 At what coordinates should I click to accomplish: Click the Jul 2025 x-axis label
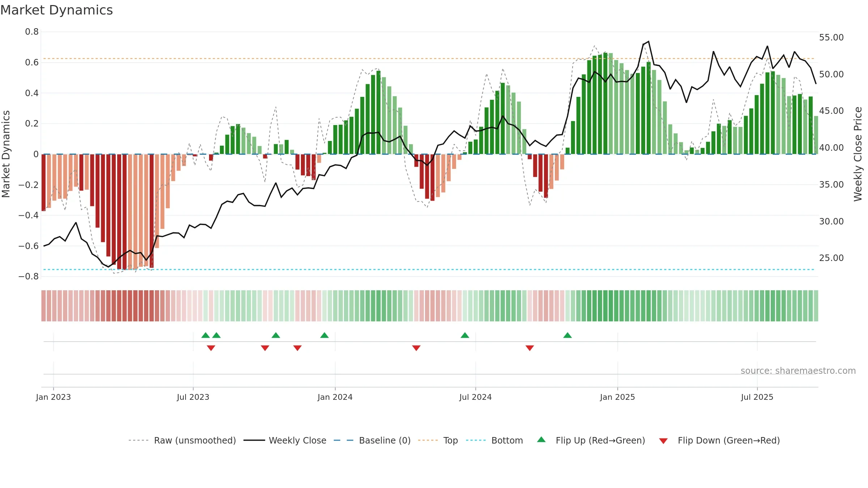coord(757,397)
